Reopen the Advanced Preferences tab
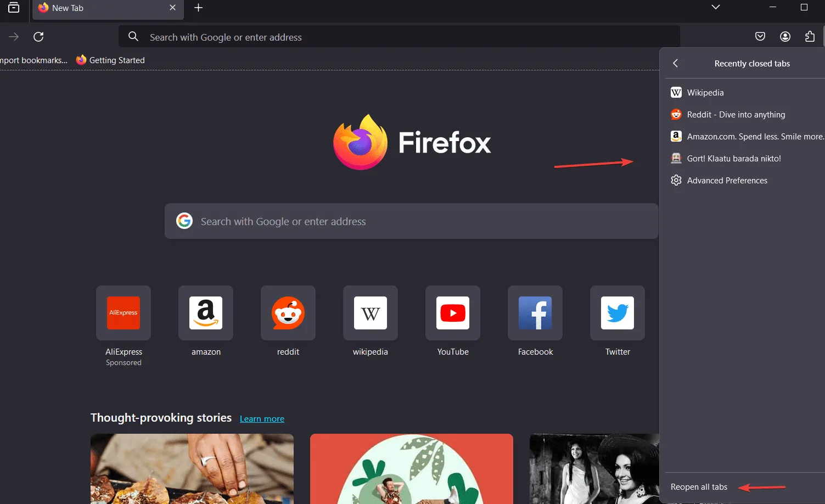Viewport: 825px width, 504px height. [x=744, y=180]
